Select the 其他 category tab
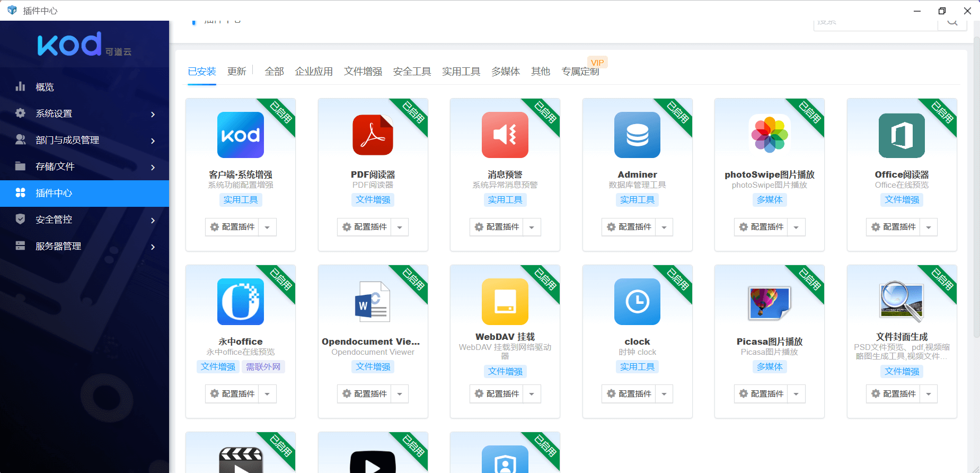This screenshot has height=473, width=980. 541,71
